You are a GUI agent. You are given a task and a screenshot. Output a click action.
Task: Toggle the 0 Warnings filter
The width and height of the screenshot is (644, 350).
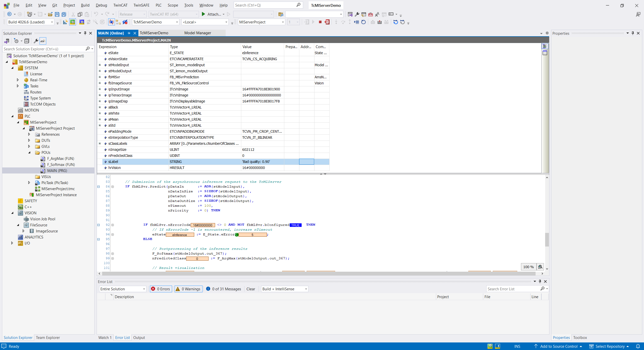pos(188,289)
